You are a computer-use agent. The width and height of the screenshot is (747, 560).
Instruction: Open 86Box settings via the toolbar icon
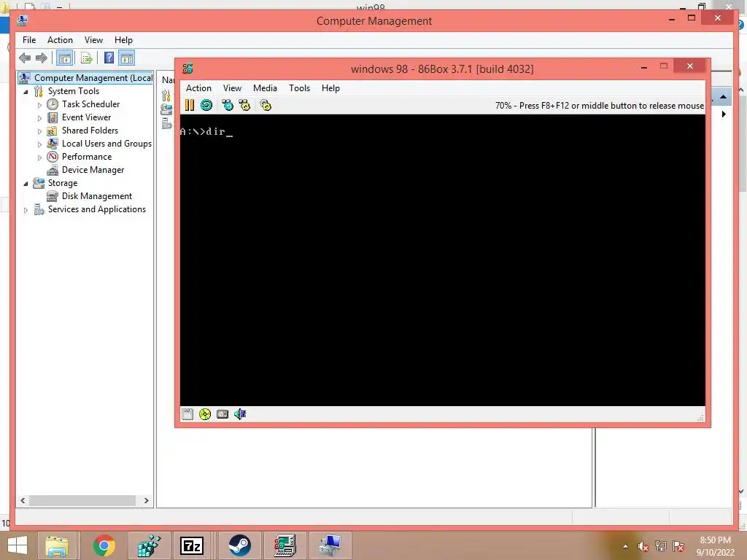(266, 105)
